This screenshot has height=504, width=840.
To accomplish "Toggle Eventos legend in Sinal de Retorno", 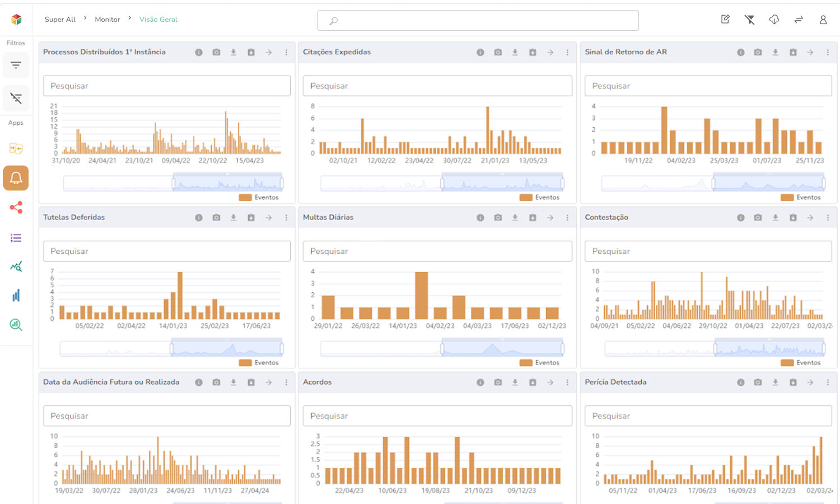I will click(801, 197).
